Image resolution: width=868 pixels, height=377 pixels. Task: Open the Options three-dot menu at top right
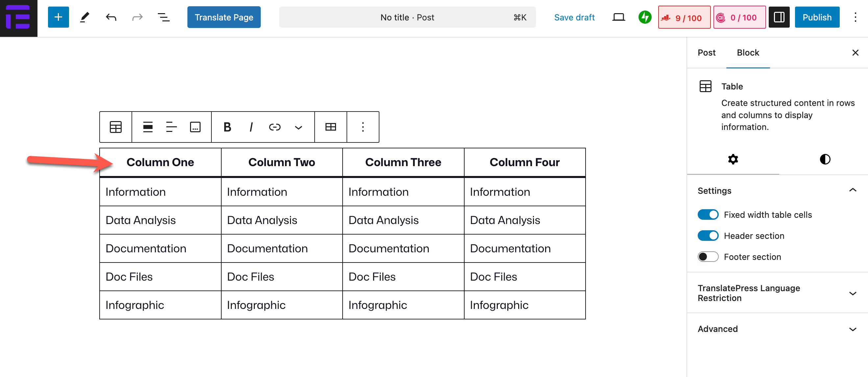tap(855, 17)
